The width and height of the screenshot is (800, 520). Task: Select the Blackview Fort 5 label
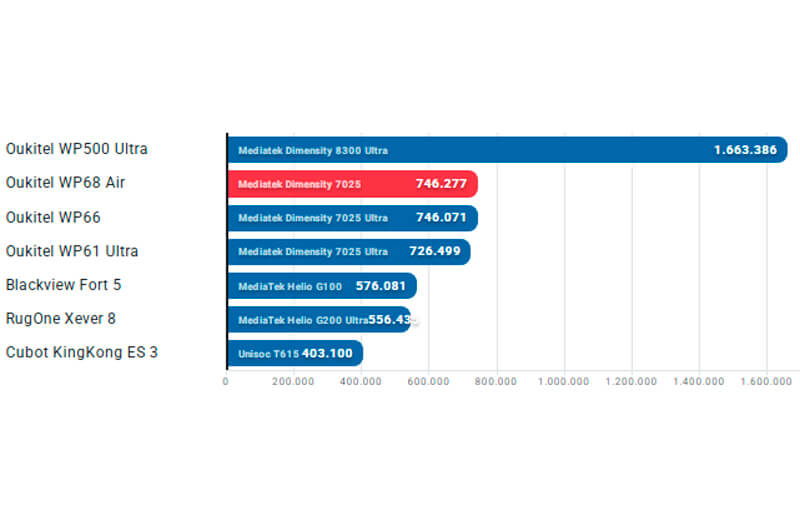(63, 284)
